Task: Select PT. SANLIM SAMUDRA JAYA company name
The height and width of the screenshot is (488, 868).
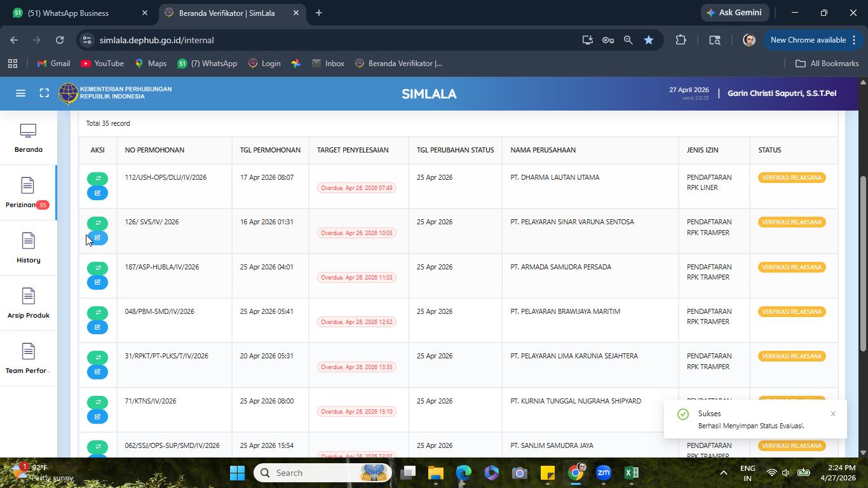Action: coord(552,445)
